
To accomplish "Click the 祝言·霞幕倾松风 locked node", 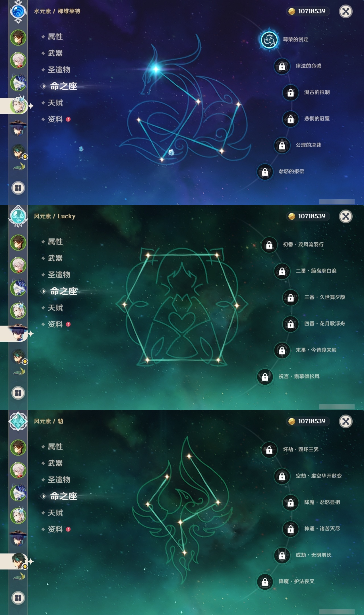I will click(x=265, y=377).
